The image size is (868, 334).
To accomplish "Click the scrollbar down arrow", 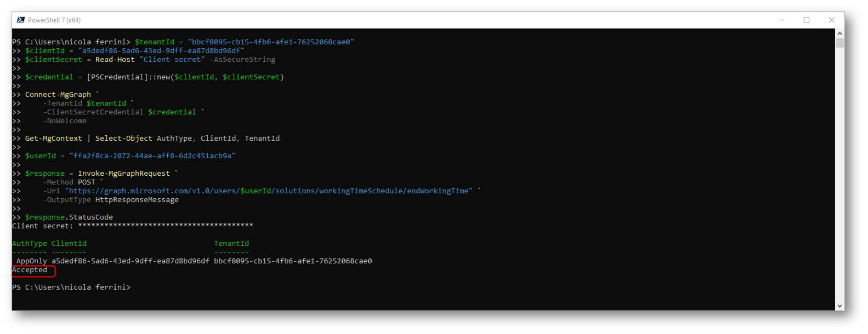I will 839,306.
